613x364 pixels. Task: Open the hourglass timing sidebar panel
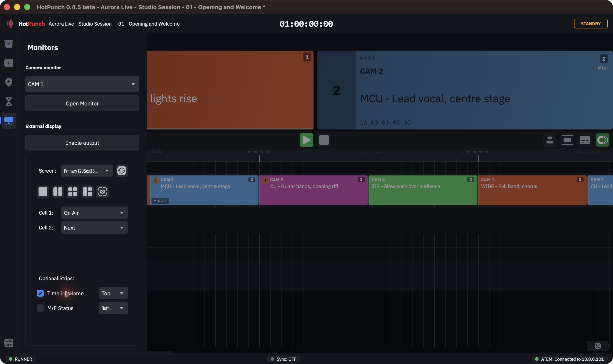coord(9,101)
